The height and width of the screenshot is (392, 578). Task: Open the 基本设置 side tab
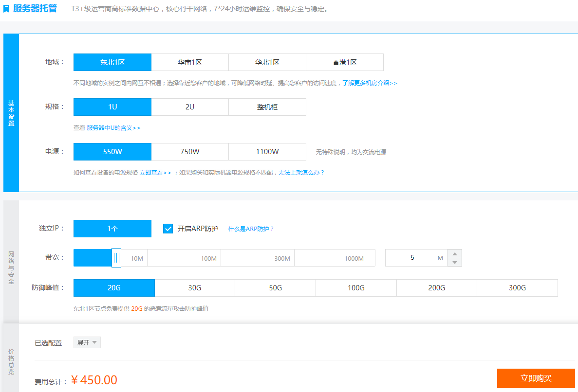[x=11, y=113]
